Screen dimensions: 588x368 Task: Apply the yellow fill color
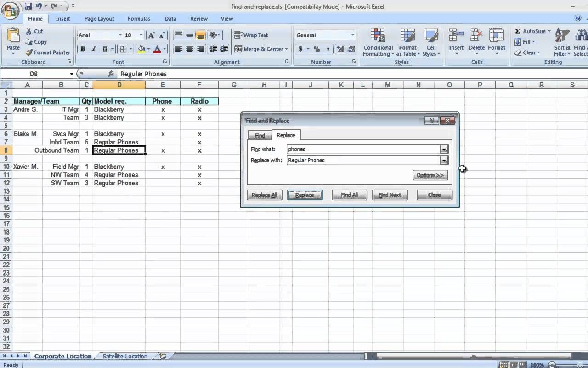[x=141, y=49]
